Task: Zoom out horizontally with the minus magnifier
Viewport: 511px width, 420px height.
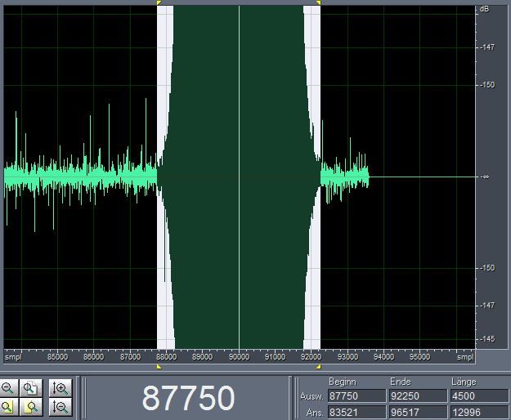Action: [x=8, y=388]
